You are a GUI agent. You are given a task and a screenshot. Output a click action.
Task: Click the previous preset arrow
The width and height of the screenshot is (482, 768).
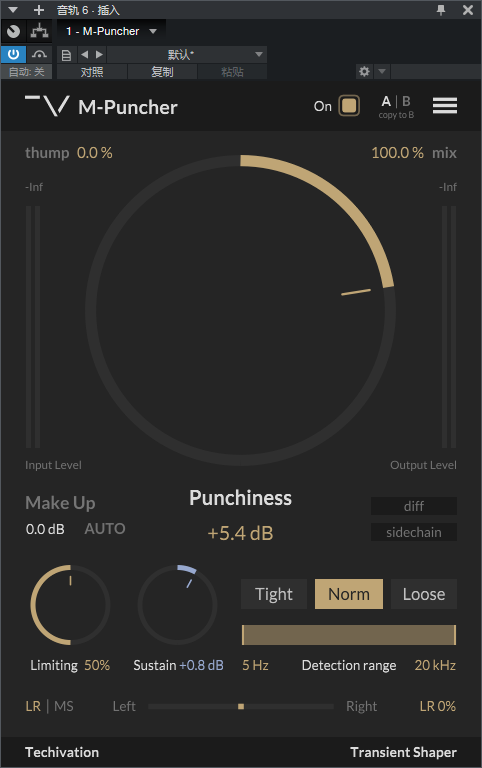(84, 54)
